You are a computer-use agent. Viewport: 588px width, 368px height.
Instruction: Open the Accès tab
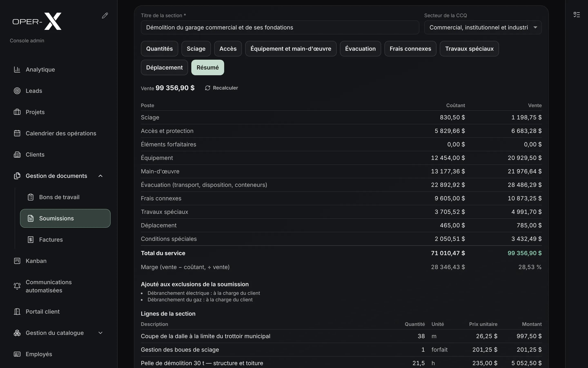coord(228,49)
